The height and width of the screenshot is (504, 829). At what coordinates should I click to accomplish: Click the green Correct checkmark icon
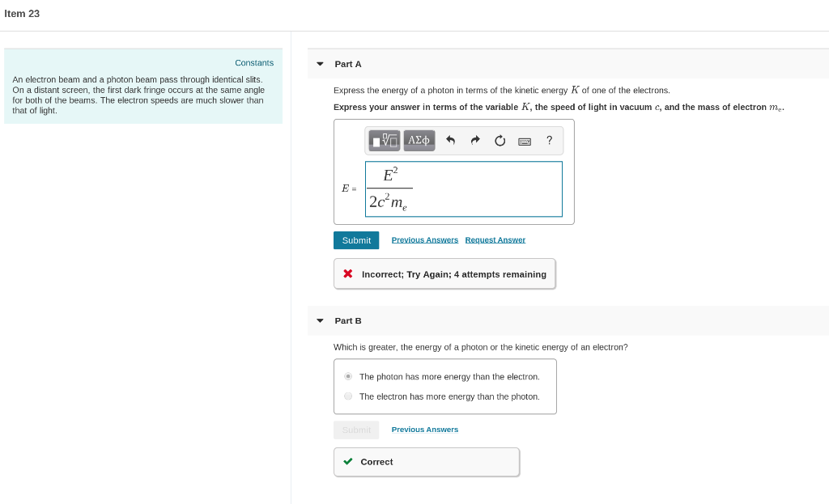click(348, 461)
